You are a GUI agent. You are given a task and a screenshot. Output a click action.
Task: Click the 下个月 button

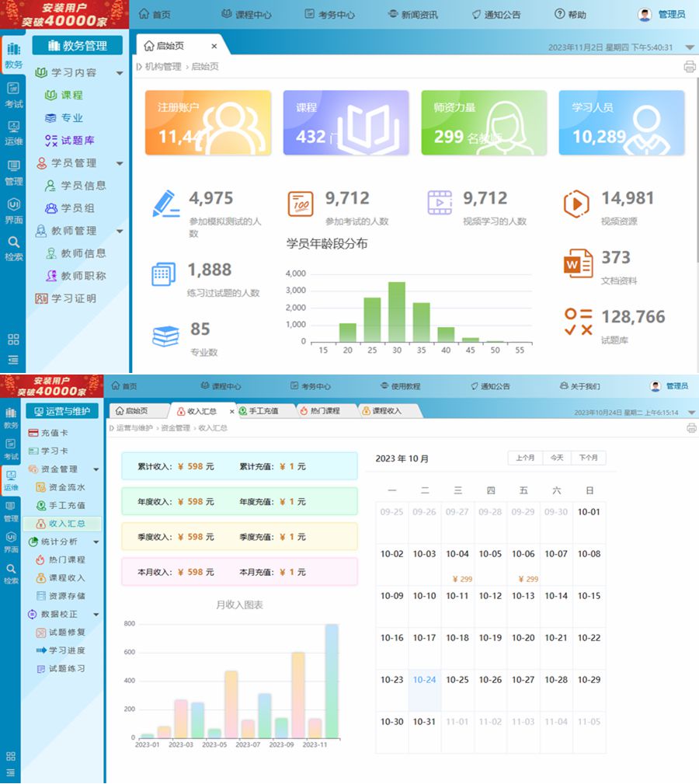coord(589,458)
